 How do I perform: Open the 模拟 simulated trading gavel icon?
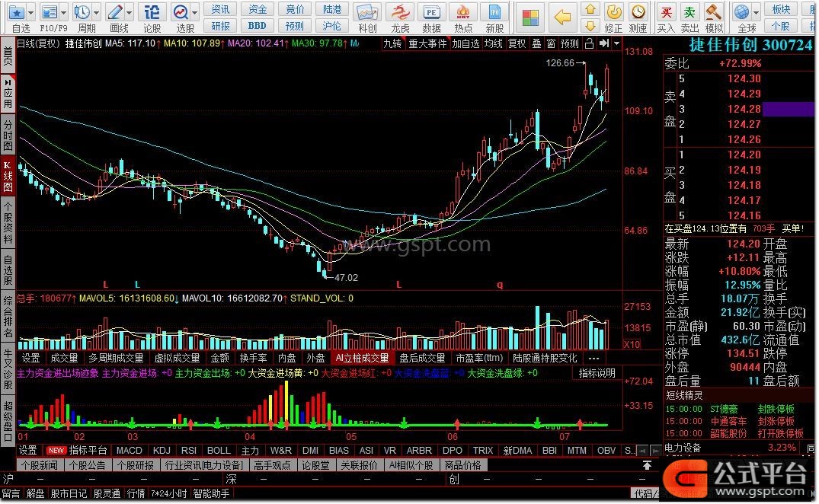[714, 11]
